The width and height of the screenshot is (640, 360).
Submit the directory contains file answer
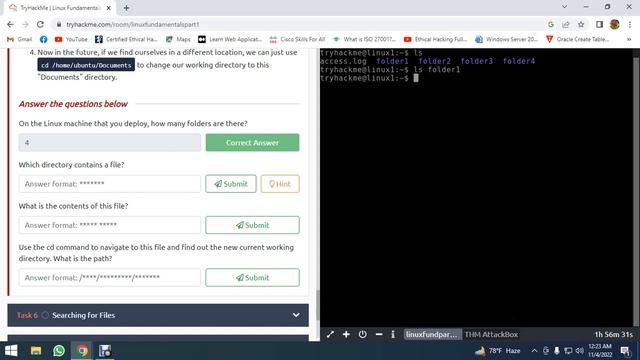click(231, 184)
